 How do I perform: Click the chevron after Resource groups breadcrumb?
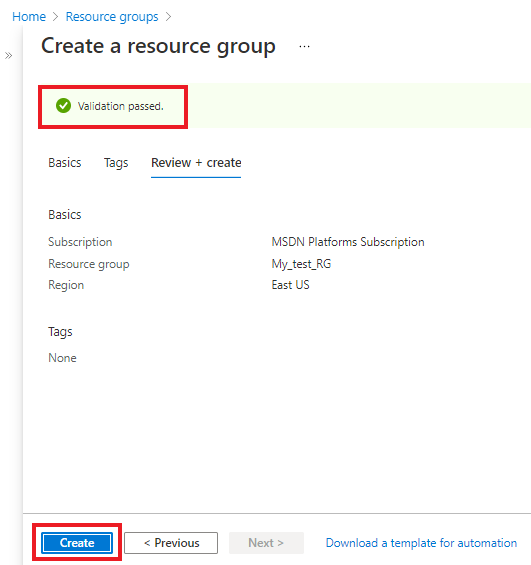pos(168,17)
